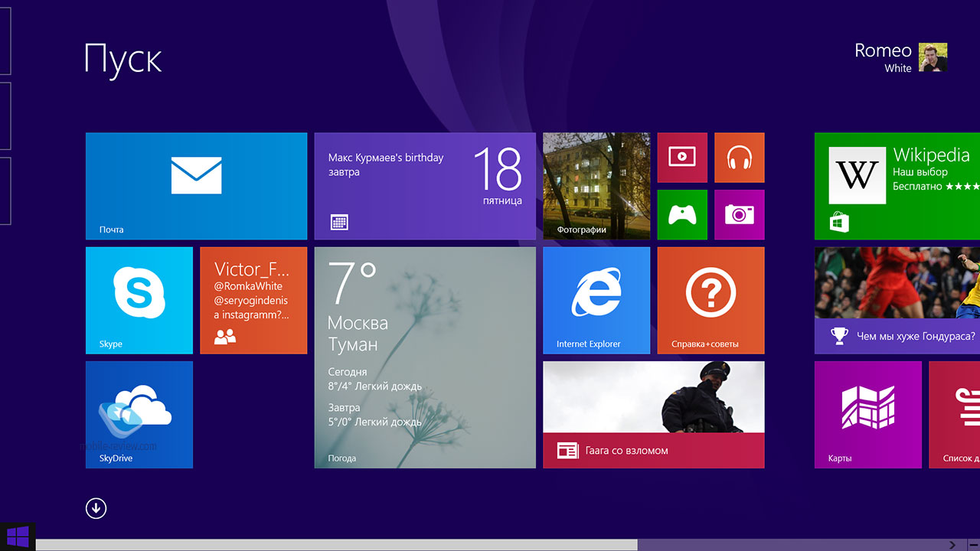Image resolution: width=980 pixels, height=551 pixels.
Task: Open the Games tile with controller icon
Action: point(682,215)
